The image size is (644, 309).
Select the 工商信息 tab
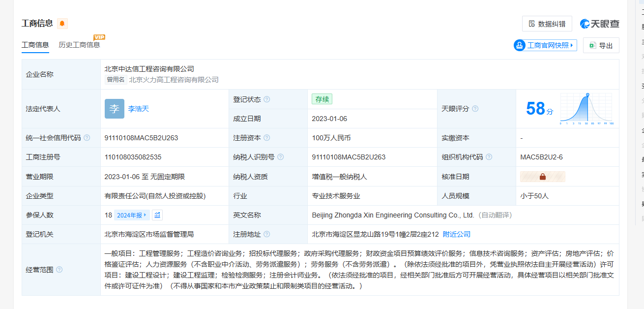point(35,45)
